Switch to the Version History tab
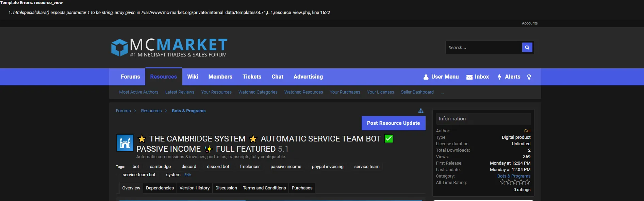Viewport: 644px width, 201px height. [x=195, y=188]
